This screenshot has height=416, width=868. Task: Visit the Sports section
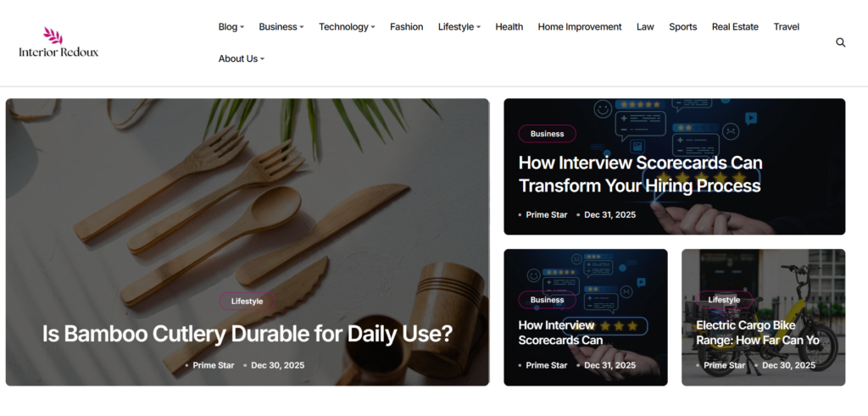tap(682, 26)
